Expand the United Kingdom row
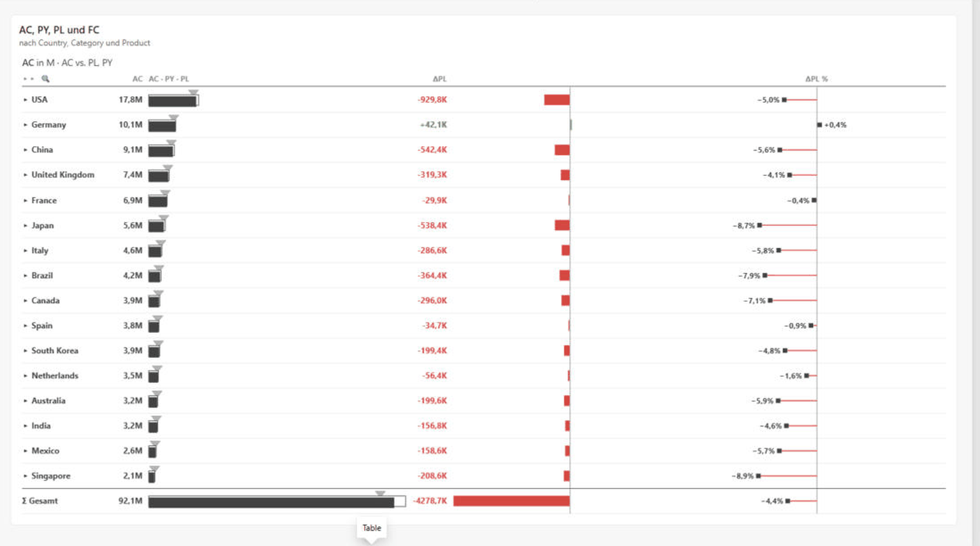The image size is (980, 546). pos(26,175)
